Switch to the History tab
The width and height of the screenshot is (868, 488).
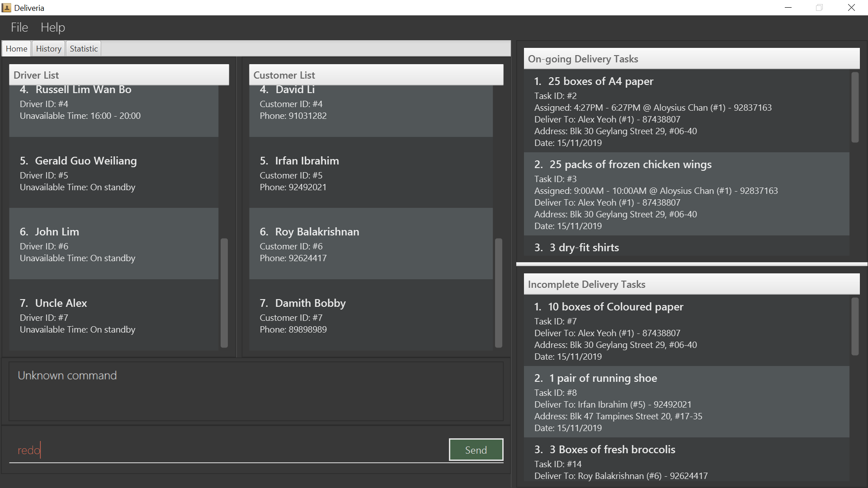(x=48, y=49)
